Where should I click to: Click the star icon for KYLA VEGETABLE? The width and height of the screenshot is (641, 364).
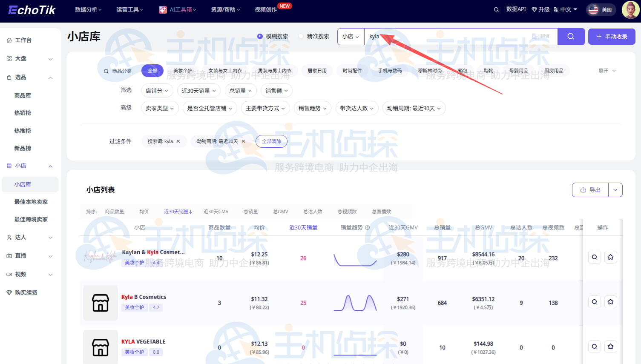[610, 346]
